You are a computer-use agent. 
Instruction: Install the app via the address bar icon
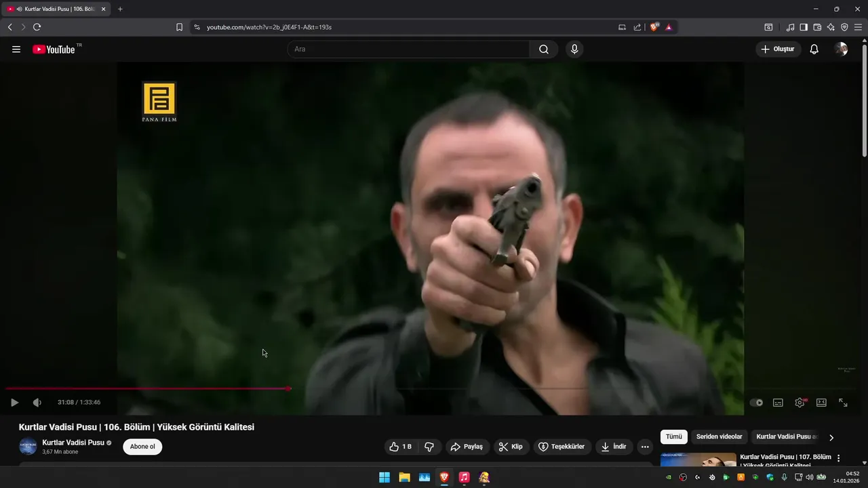click(x=622, y=27)
